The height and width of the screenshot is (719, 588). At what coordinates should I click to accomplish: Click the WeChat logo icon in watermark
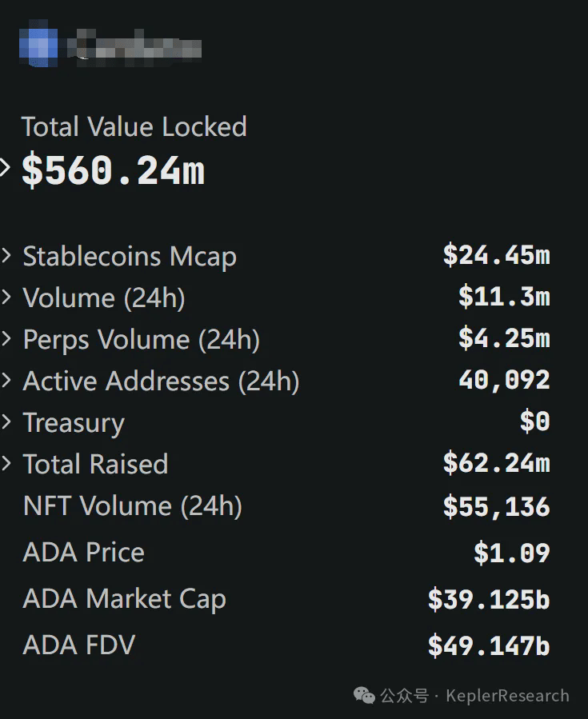tap(364, 695)
